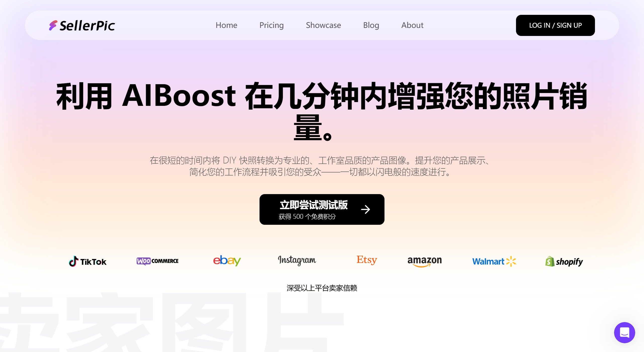644x352 pixels.
Task: Click LOG IN / SIGN UP
Action: coord(555,25)
